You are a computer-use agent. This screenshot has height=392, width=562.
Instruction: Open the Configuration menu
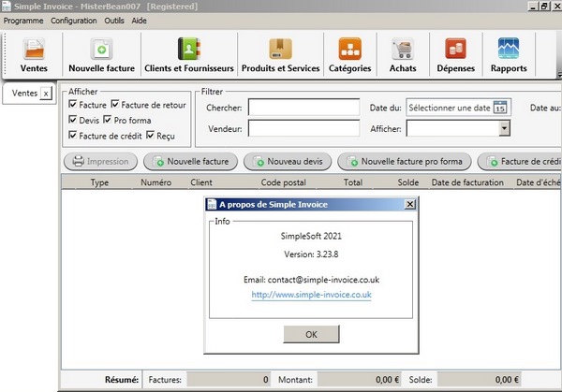[73, 21]
